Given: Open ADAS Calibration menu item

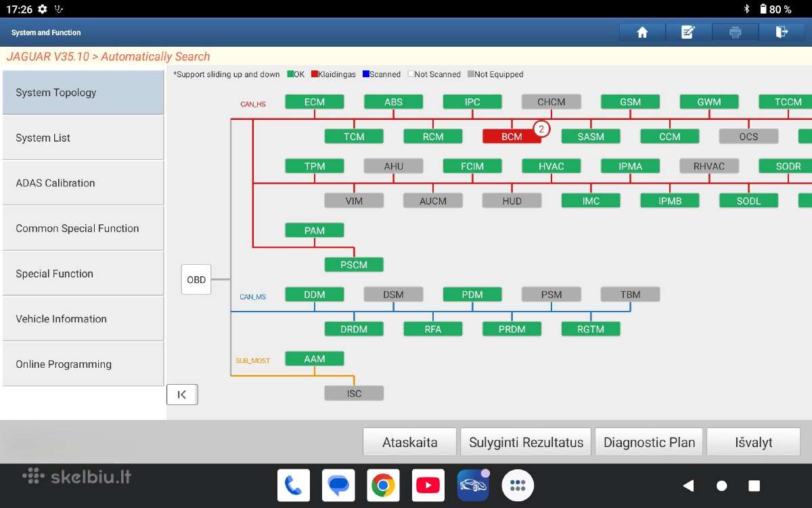Looking at the screenshot, I should (x=83, y=183).
